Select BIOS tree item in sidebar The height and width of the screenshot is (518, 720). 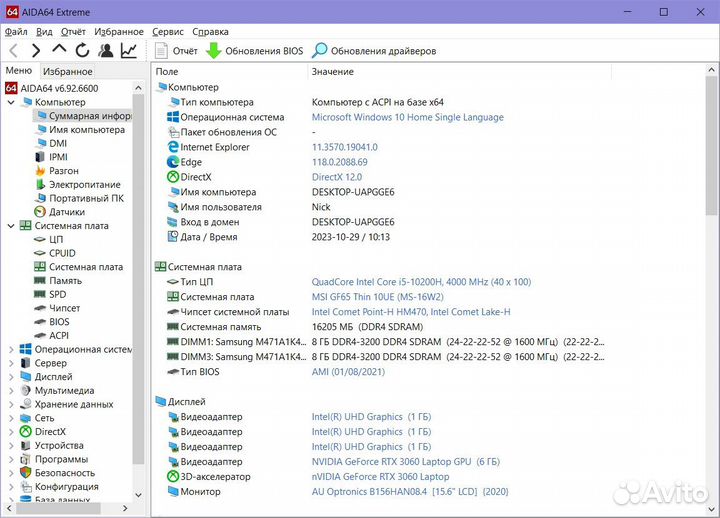(52, 322)
